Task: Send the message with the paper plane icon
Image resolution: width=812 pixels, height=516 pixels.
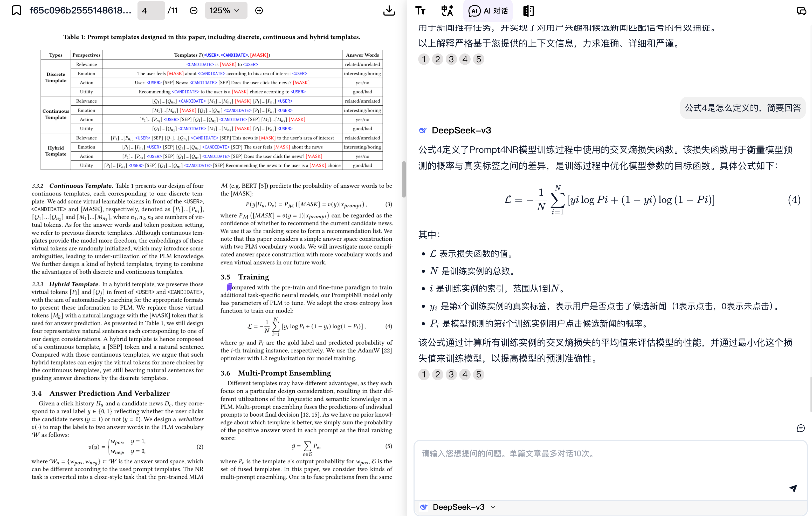Action: click(793, 488)
